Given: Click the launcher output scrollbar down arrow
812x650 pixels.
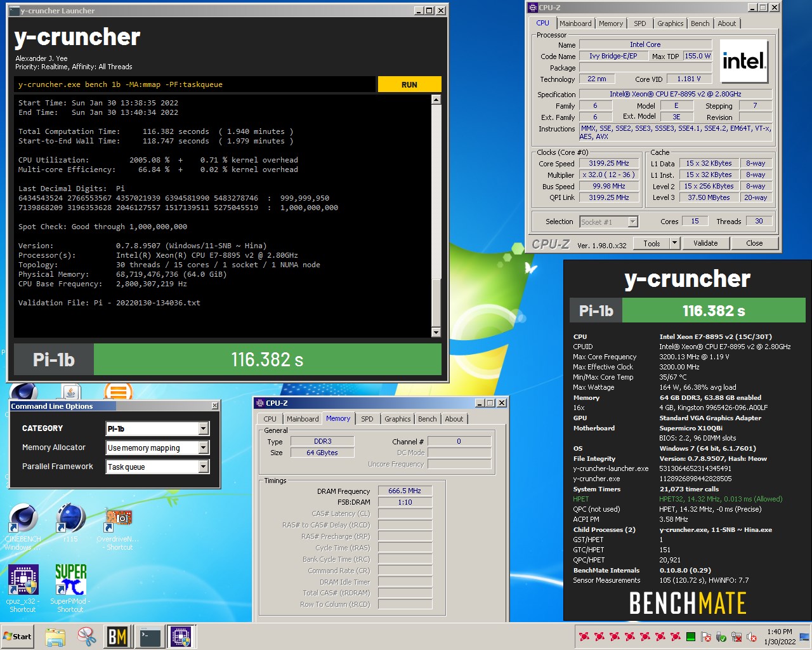Looking at the screenshot, I should pos(436,332).
